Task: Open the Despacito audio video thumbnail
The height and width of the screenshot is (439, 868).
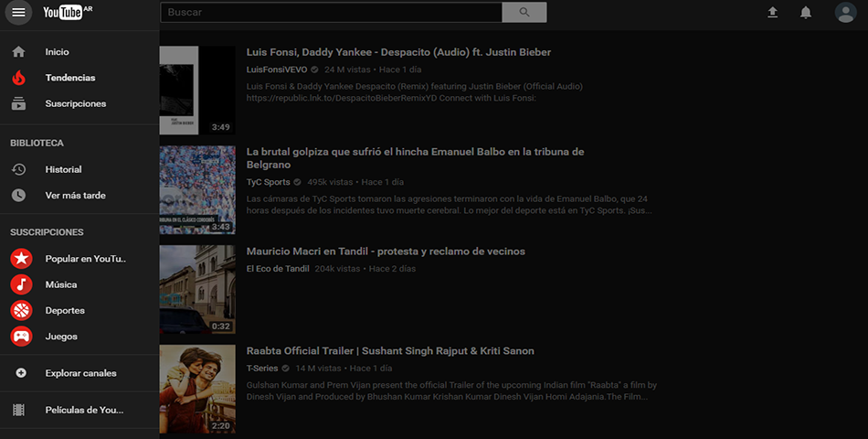Action: [197, 91]
